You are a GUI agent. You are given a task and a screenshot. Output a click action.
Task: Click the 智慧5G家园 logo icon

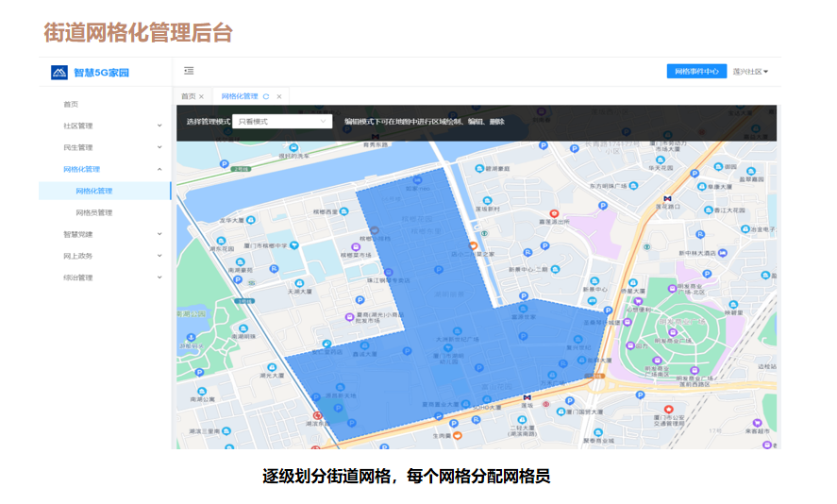[x=59, y=73]
